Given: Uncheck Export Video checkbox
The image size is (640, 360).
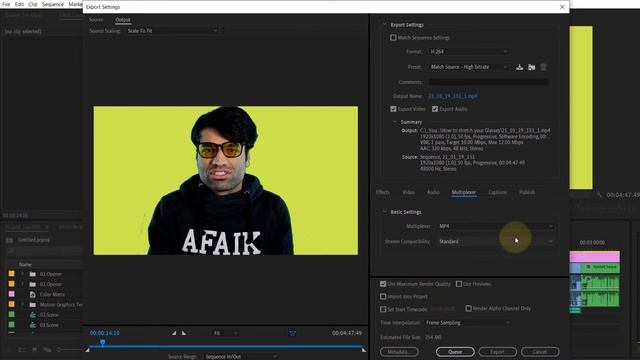Looking at the screenshot, I should click(x=393, y=109).
